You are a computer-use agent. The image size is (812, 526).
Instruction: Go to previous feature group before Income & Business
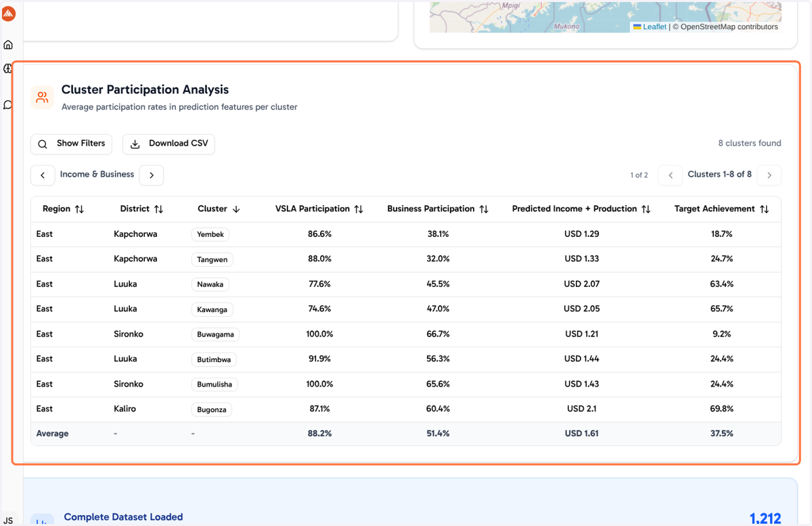tap(43, 175)
